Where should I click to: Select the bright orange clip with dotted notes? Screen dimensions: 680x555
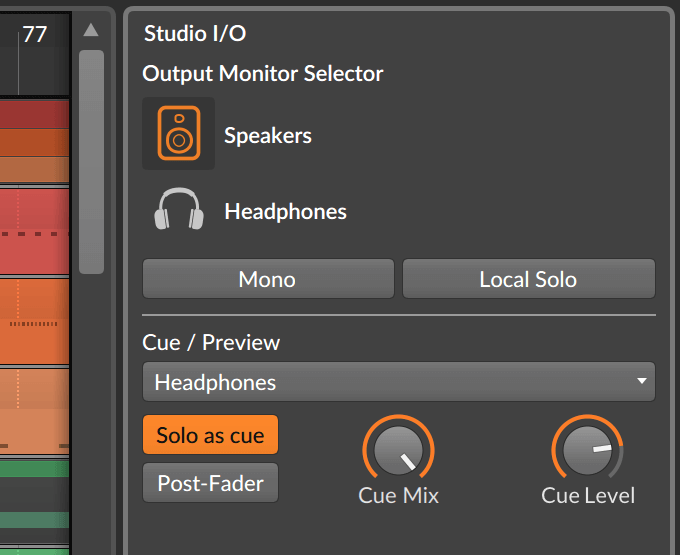tap(35, 322)
